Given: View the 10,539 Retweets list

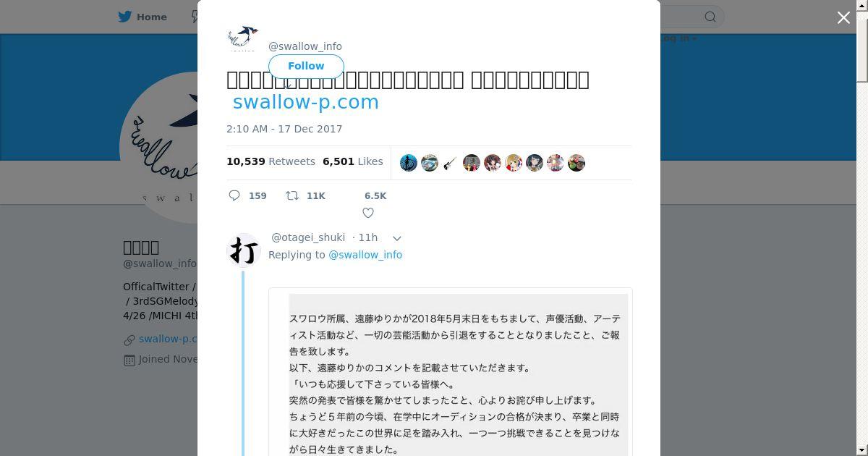Looking at the screenshot, I should point(271,161).
